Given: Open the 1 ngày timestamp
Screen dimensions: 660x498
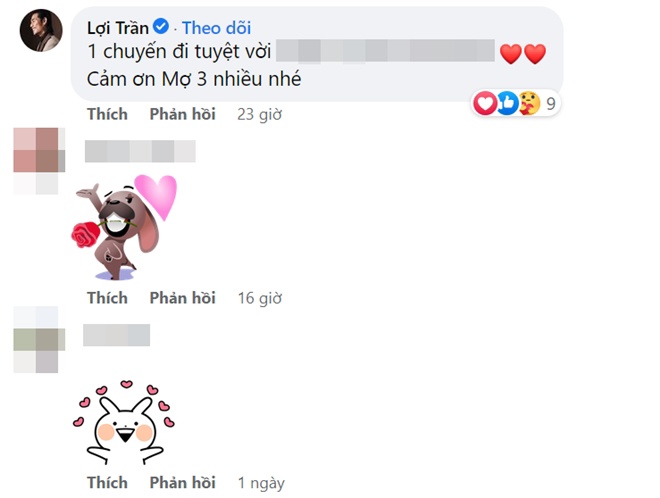Looking at the screenshot, I should click(x=261, y=483).
